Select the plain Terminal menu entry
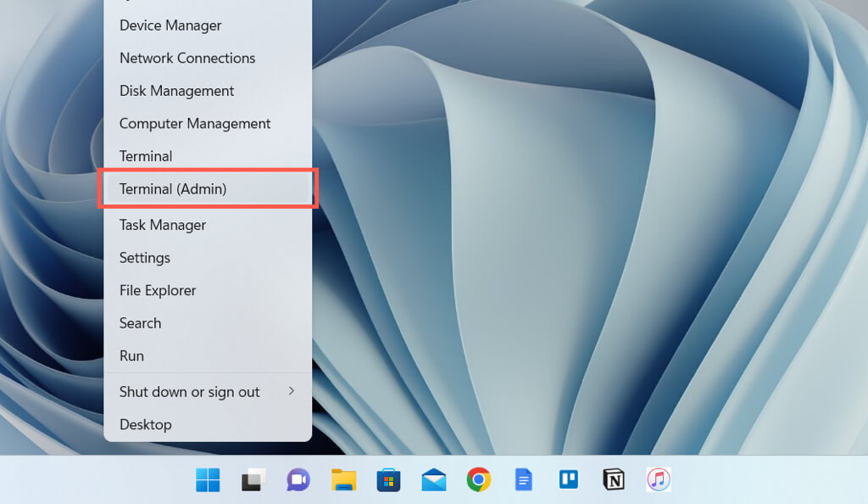 208,156
